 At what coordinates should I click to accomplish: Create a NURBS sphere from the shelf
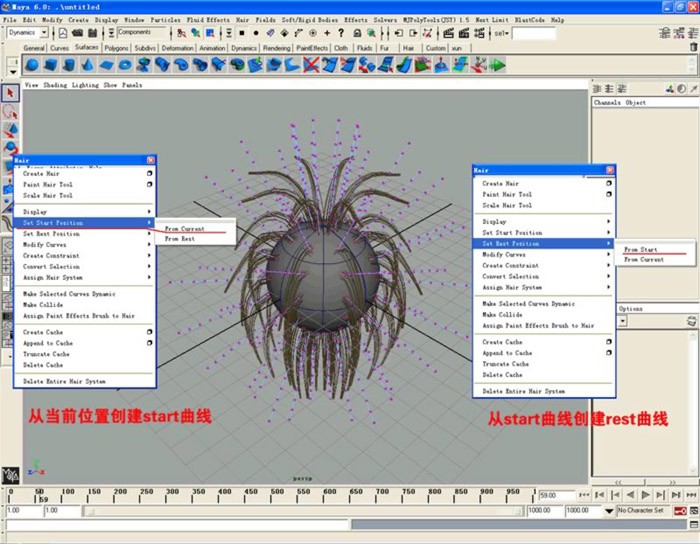(32, 65)
